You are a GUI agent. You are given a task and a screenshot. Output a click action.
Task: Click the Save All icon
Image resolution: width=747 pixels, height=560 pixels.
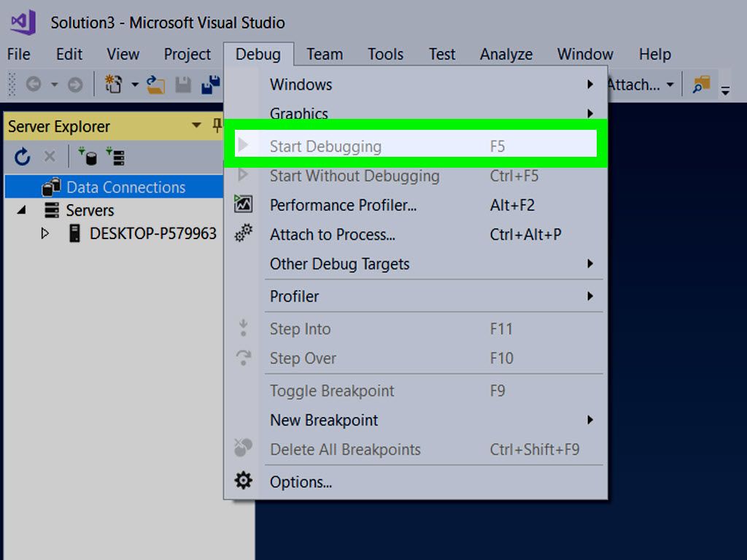click(210, 85)
